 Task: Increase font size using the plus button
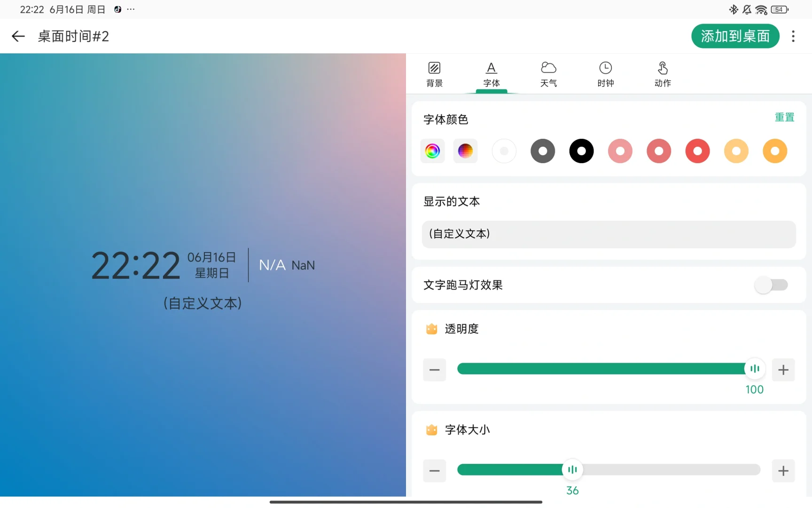tap(783, 470)
